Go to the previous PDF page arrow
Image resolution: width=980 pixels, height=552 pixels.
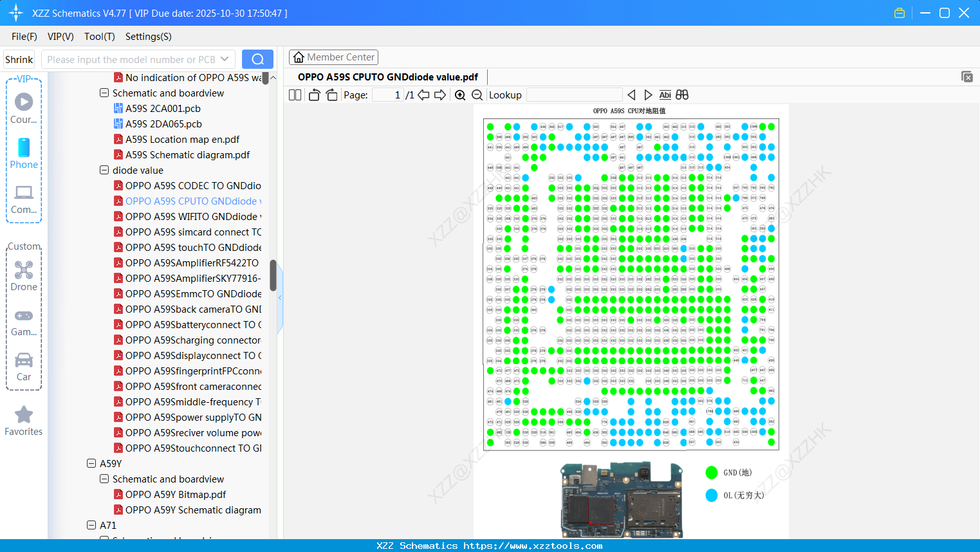tap(423, 95)
